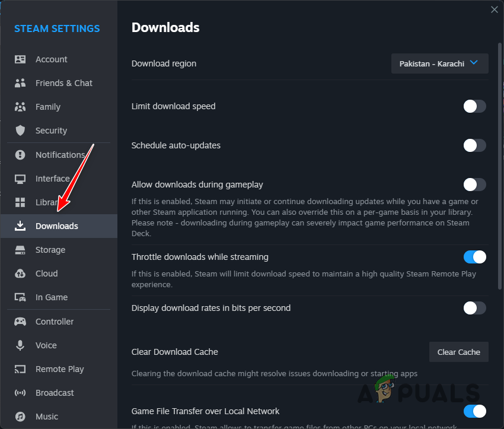The height and width of the screenshot is (429, 504).
Task: Click the Library grid icon
Action: 19,202
